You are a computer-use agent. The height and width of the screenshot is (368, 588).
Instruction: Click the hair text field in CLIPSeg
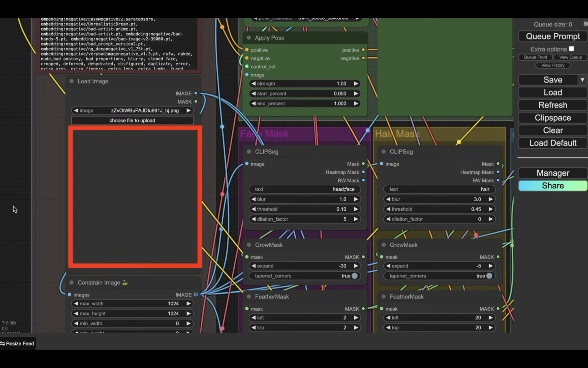(439, 189)
